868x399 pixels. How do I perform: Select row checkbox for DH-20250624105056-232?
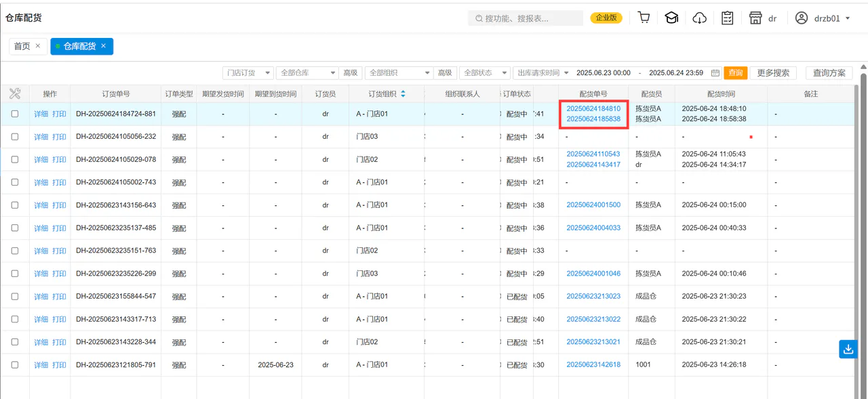15,137
